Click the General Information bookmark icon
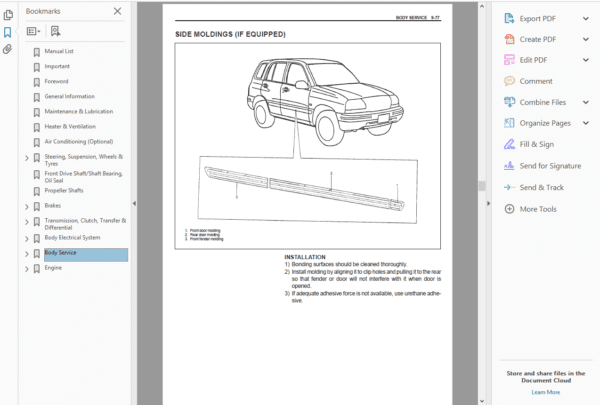 click(37, 97)
